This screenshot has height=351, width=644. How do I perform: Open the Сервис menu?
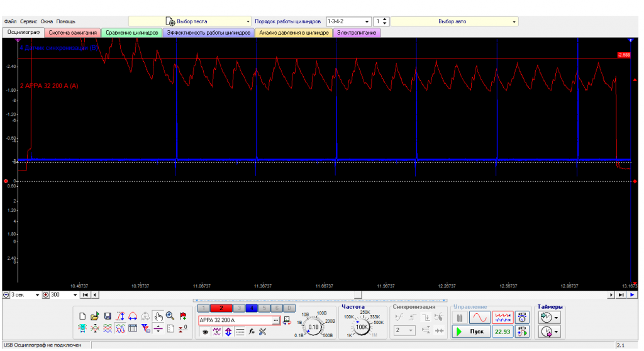(29, 21)
